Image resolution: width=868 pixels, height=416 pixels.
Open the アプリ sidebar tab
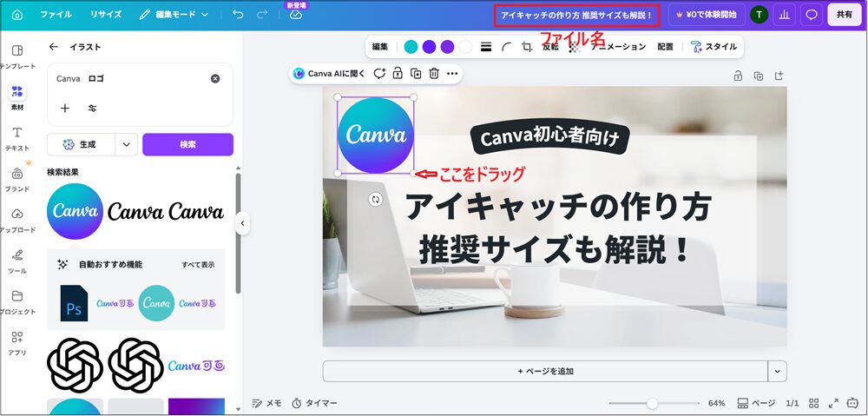(17, 343)
